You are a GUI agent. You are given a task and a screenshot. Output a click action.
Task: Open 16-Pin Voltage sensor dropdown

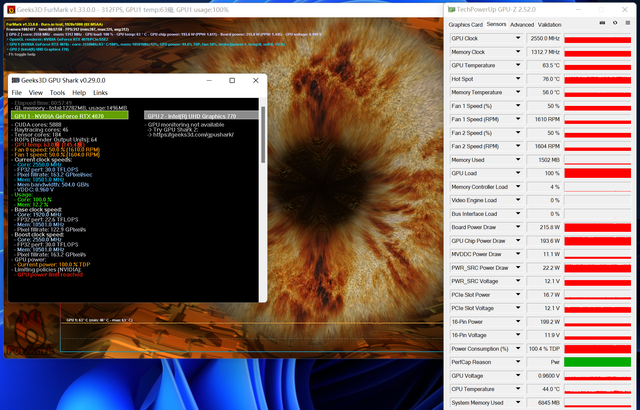pyautogui.click(x=518, y=335)
